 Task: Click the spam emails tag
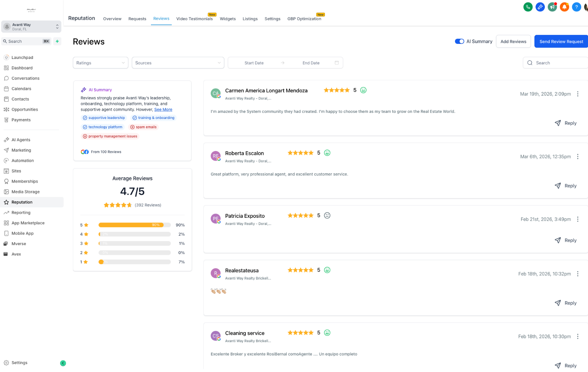(143, 127)
